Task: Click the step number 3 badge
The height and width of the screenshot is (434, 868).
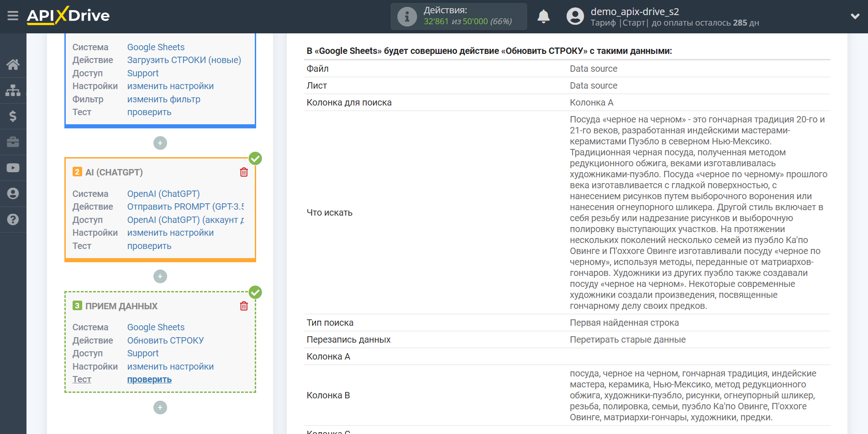Action: [x=77, y=306]
